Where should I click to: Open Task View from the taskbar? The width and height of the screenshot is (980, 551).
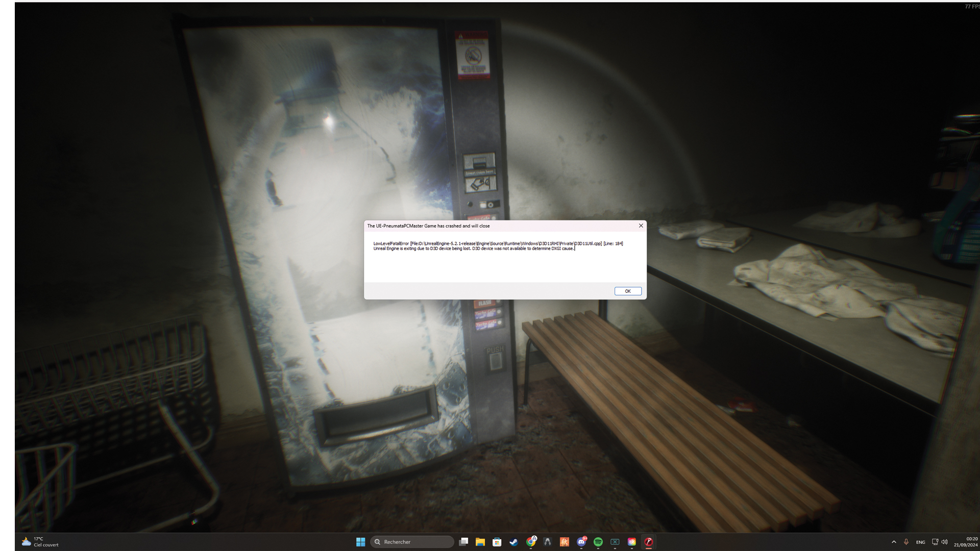[x=463, y=542]
